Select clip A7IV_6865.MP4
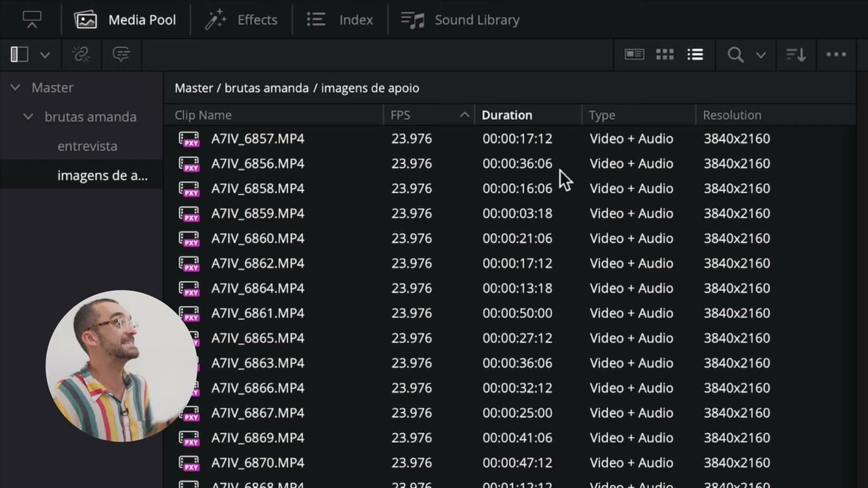The width and height of the screenshot is (868, 488). pos(258,338)
